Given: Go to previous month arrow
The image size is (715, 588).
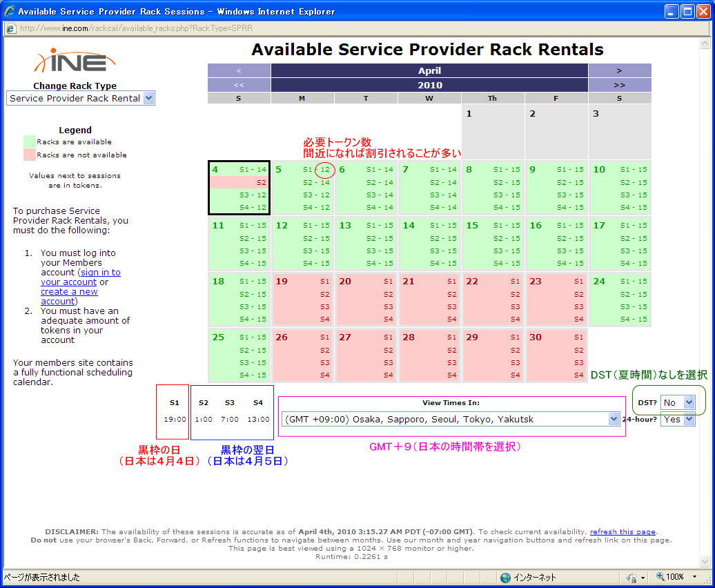Looking at the screenshot, I should (239, 70).
